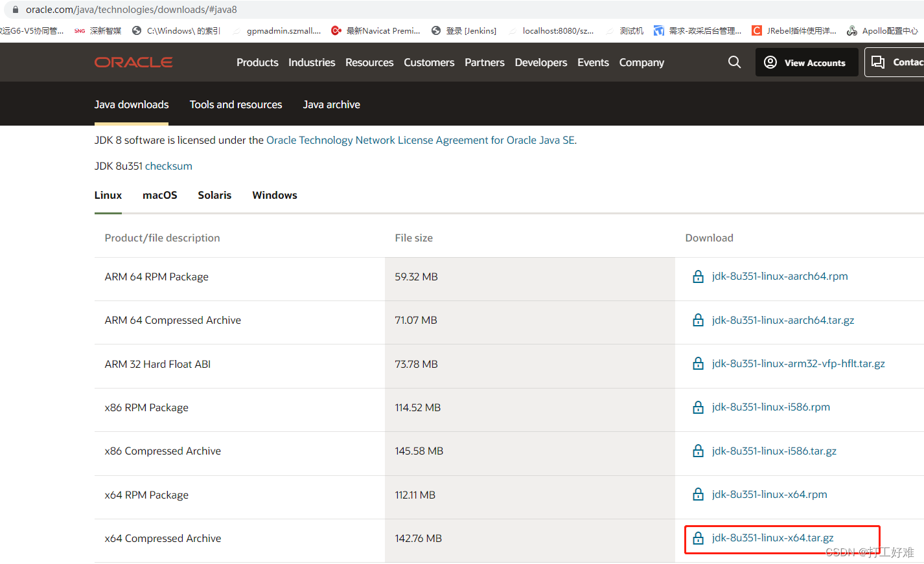Viewport: 924px width, 564px height.
Task: Click the x86 RPM Package description
Action: [146, 407]
